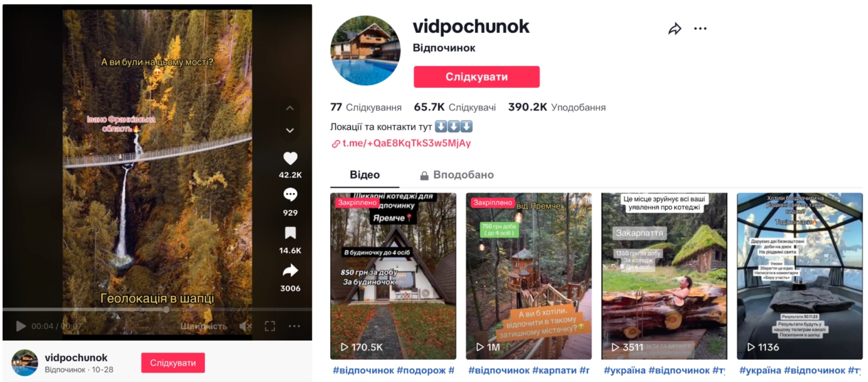Like the video with heart icon
Image resolution: width=868 pixels, height=382 pixels.
(x=290, y=158)
